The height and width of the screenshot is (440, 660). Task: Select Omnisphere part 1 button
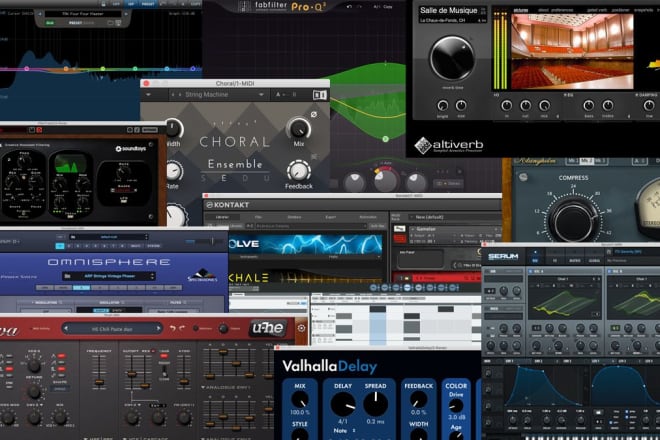[x=60, y=245]
